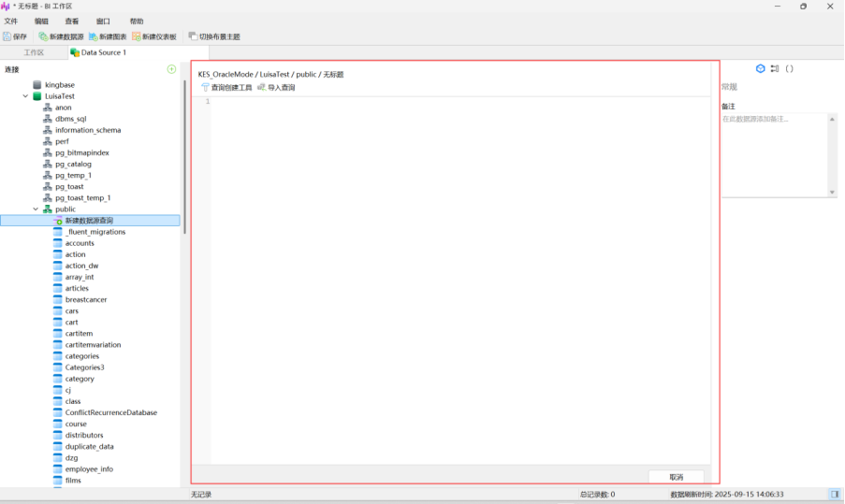Collapse the LuisaTest database node
845x504 pixels.
coord(25,96)
